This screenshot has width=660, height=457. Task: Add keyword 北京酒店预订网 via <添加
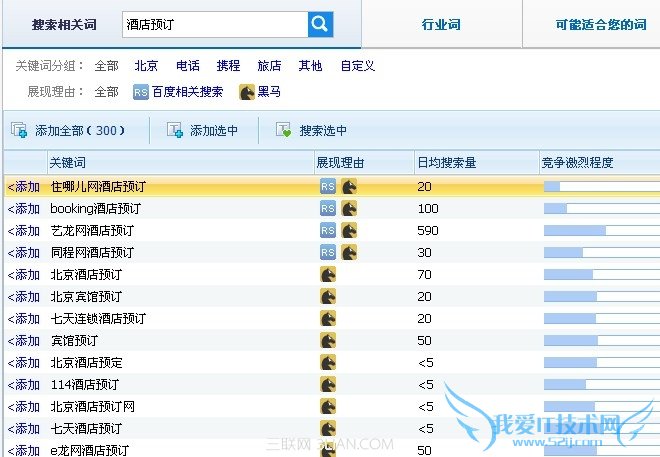[24, 407]
